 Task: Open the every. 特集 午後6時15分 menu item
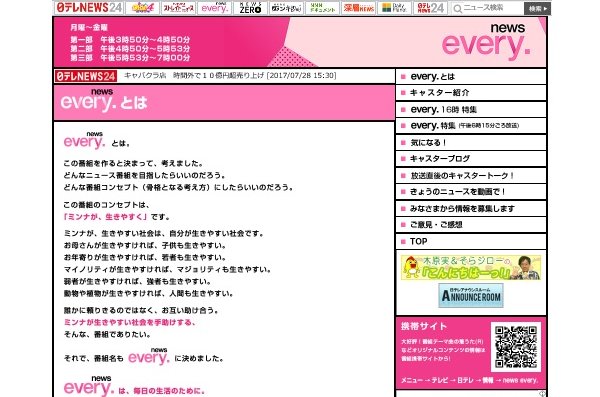click(x=471, y=126)
